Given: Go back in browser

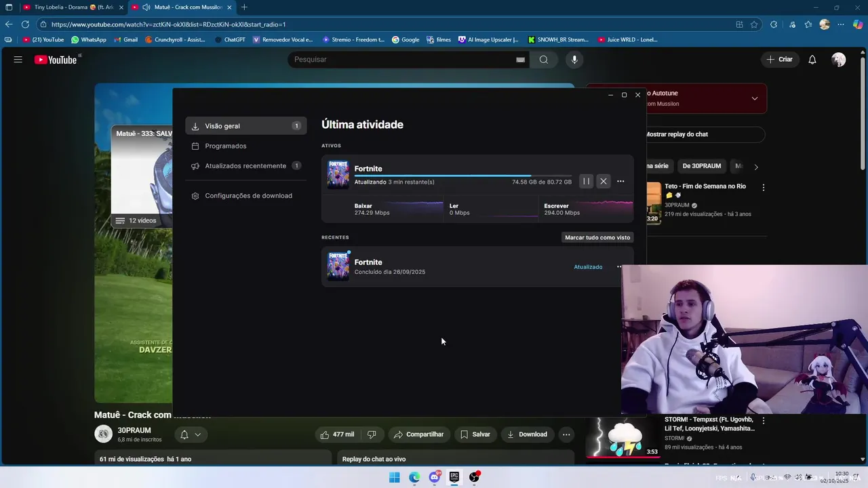Looking at the screenshot, I should tap(9, 24).
